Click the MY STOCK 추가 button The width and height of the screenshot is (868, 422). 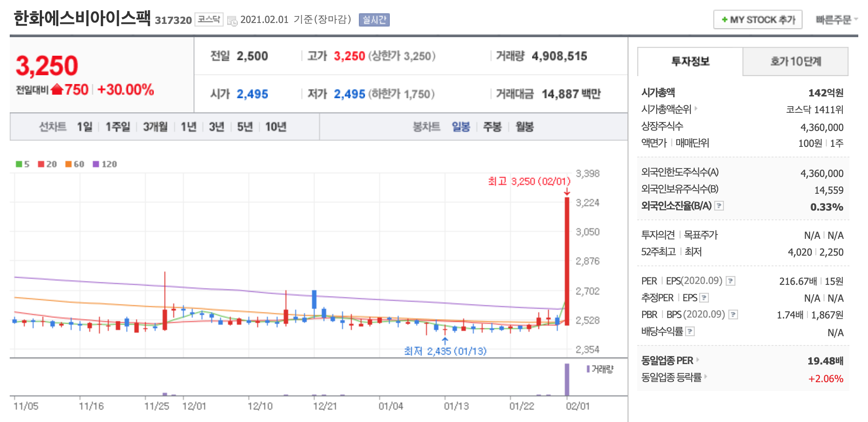coord(758,20)
